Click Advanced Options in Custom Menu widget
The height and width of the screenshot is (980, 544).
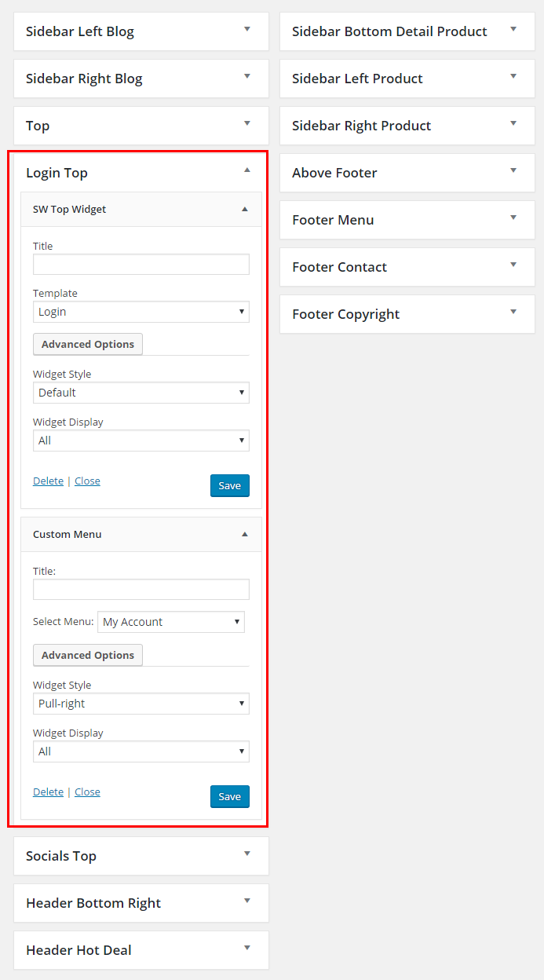pyautogui.click(x=88, y=656)
